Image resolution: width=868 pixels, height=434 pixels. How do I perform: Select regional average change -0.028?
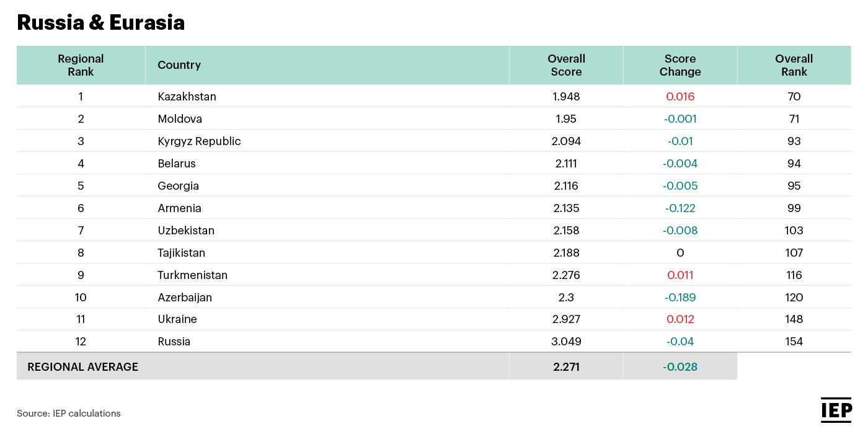(680, 367)
